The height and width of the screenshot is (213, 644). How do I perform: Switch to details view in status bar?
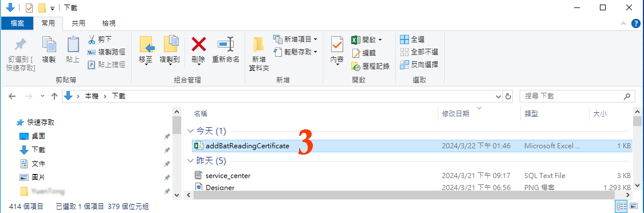pos(622,206)
